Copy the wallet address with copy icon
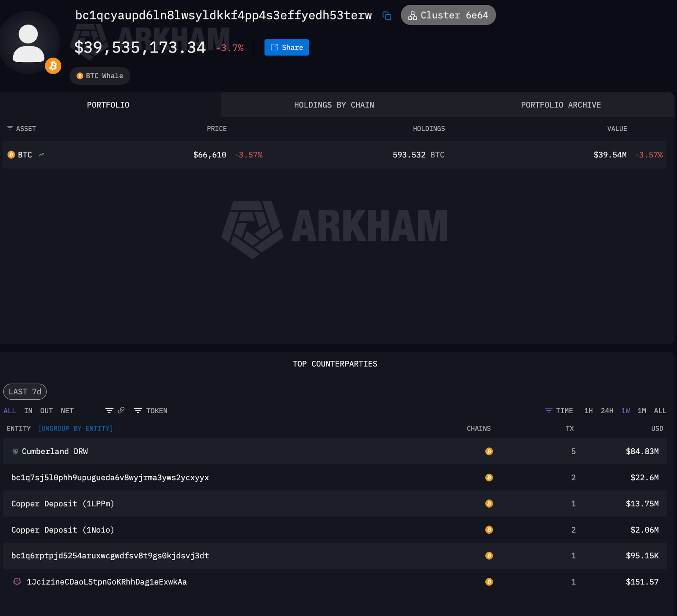This screenshot has height=616, width=677. click(x=387, y=16)
